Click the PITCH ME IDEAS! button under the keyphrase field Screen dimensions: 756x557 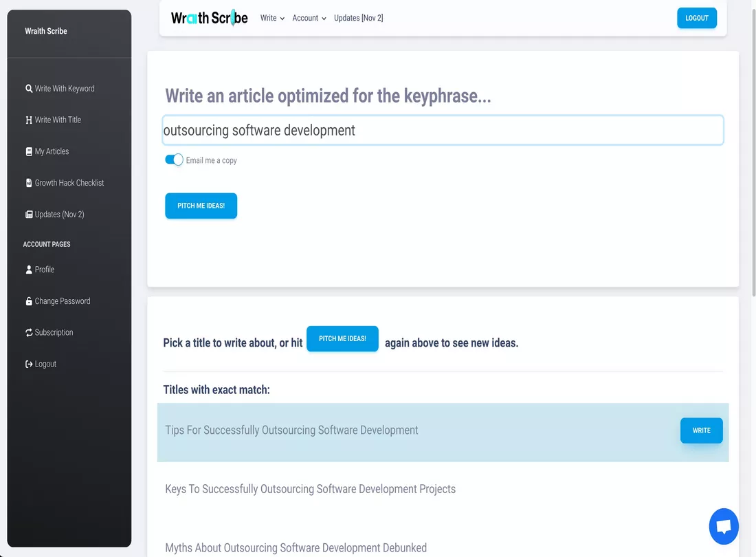[x=201, y=206]
